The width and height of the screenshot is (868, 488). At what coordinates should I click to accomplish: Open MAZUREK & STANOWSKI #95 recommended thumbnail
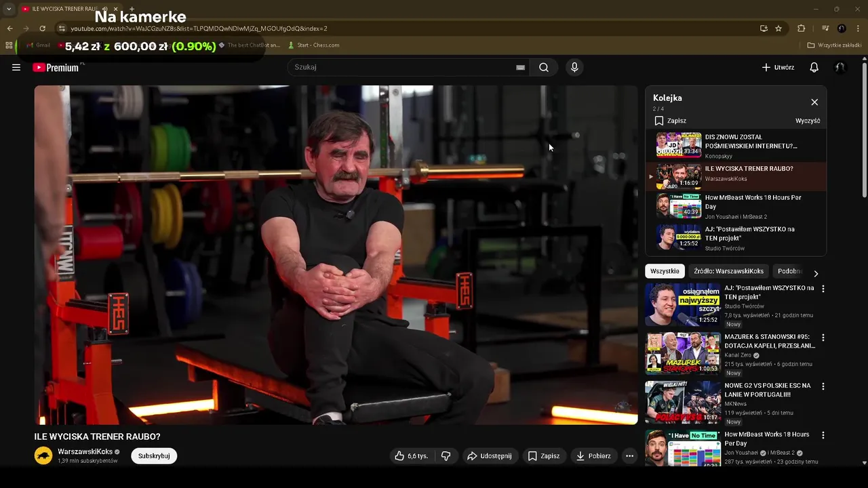[x=683, y=353]
